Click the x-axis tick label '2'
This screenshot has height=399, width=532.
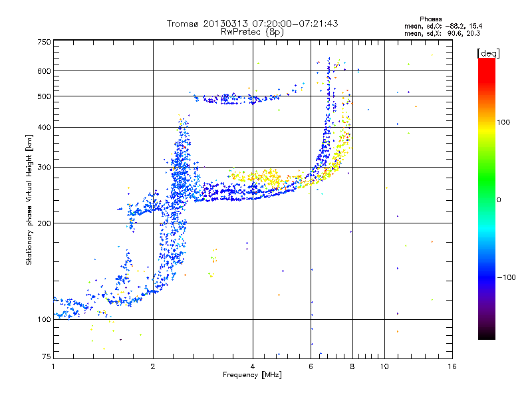click(153, 366)
